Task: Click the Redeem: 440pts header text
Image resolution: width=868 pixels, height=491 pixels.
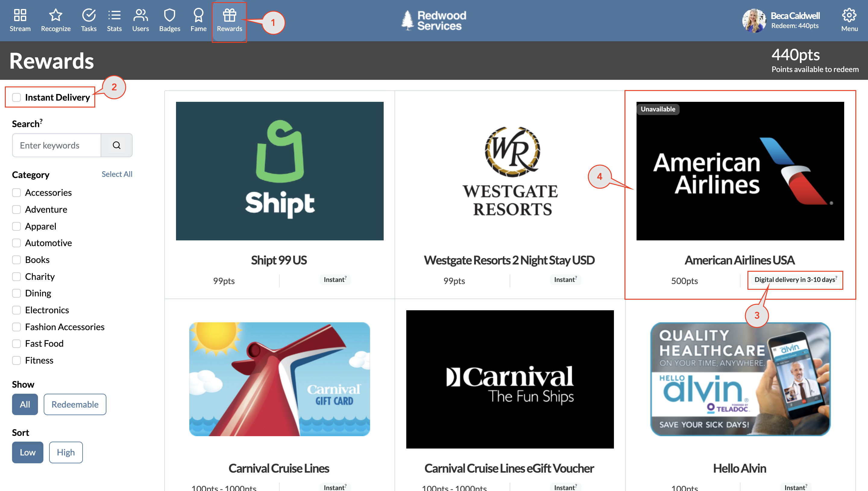Action: (795, 26)
